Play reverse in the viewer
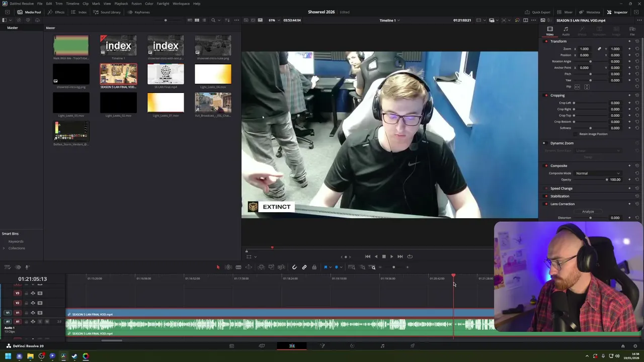This screenshot has height=362, width=644. (375, 256)
